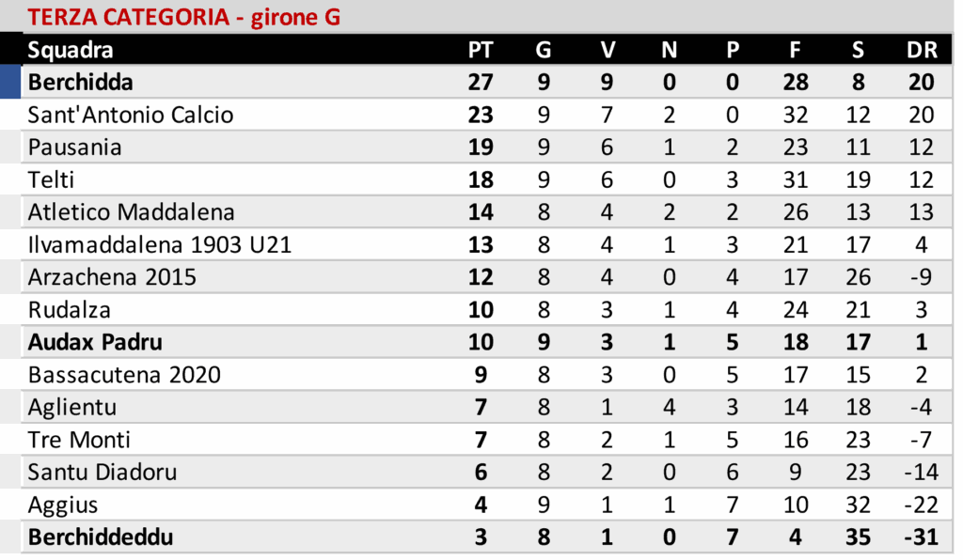Select the Pausania row name
This screenshot has height=560, width=963.
pos(74,148)
